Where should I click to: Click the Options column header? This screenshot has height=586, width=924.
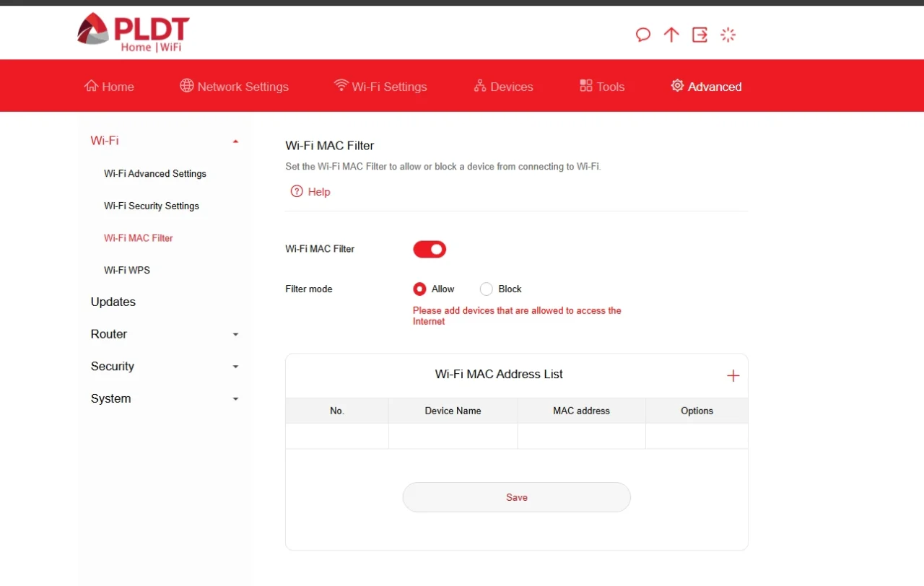pos(697,411)
